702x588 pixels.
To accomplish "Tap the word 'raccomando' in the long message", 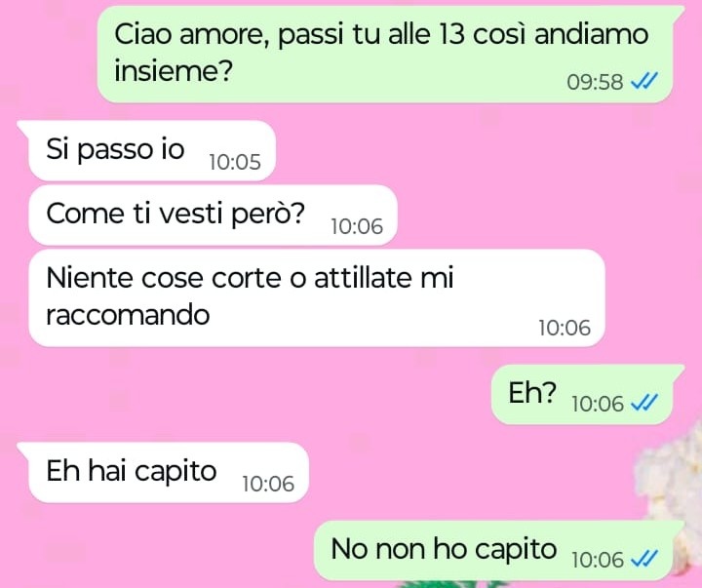I will pos(128,314).
